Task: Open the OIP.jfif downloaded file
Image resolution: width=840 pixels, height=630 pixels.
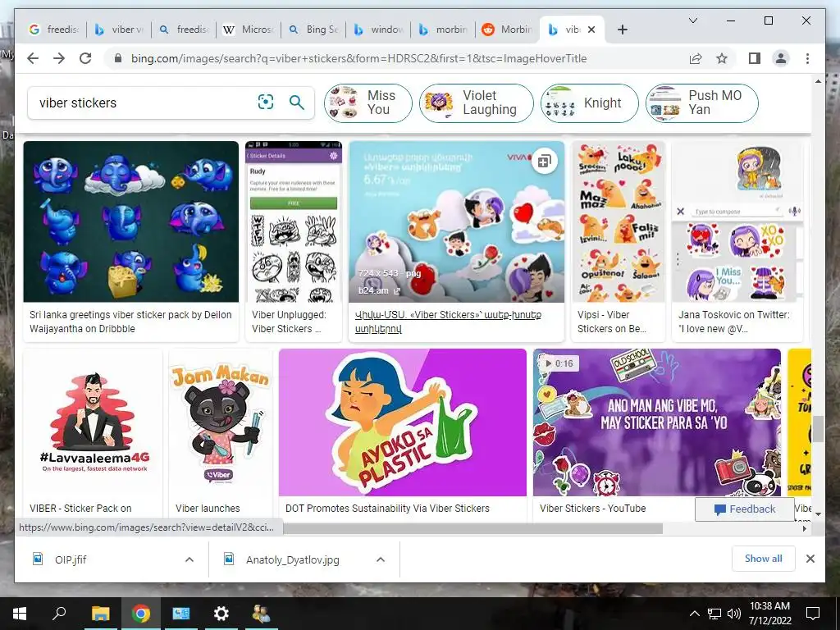Action: 71,559
